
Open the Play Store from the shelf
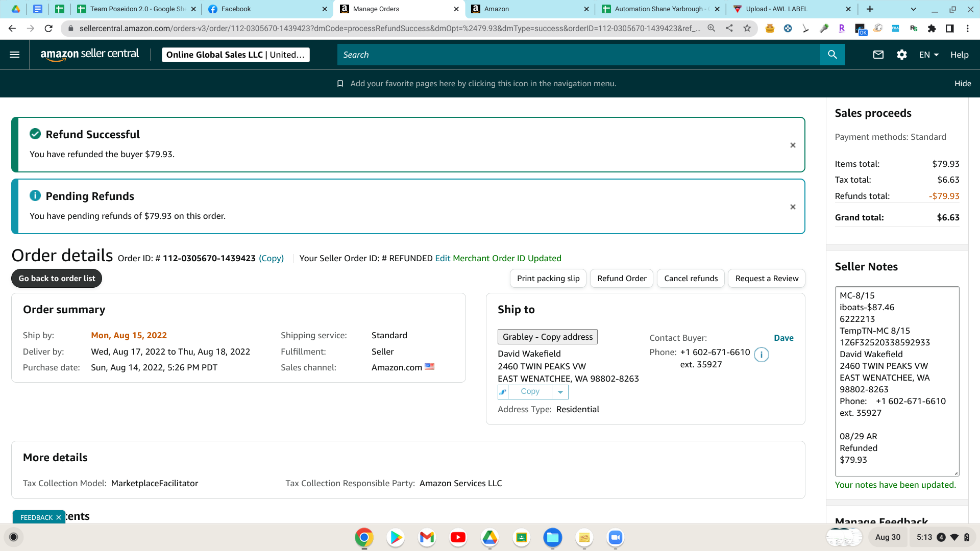pos(396,537)
